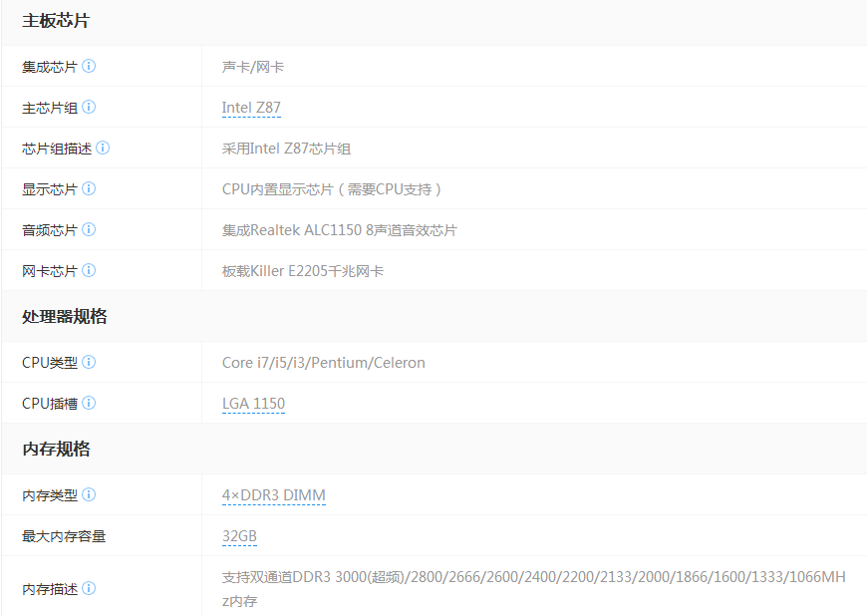The image size is (867, 616).
Task: Click the 采用Intel Z87芯片组 description
Action: click(x=286, y=149)
